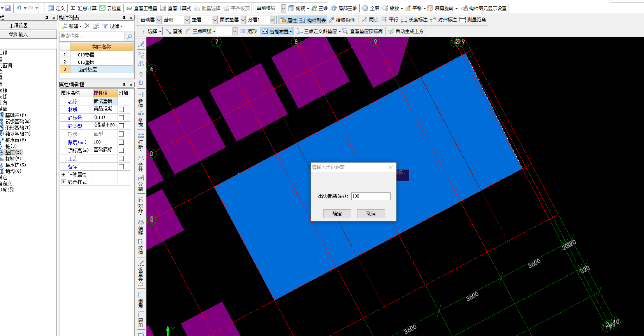Open the 面试垫层 component dropdown
The image size is (644, 336).
[x=243, y=20]
